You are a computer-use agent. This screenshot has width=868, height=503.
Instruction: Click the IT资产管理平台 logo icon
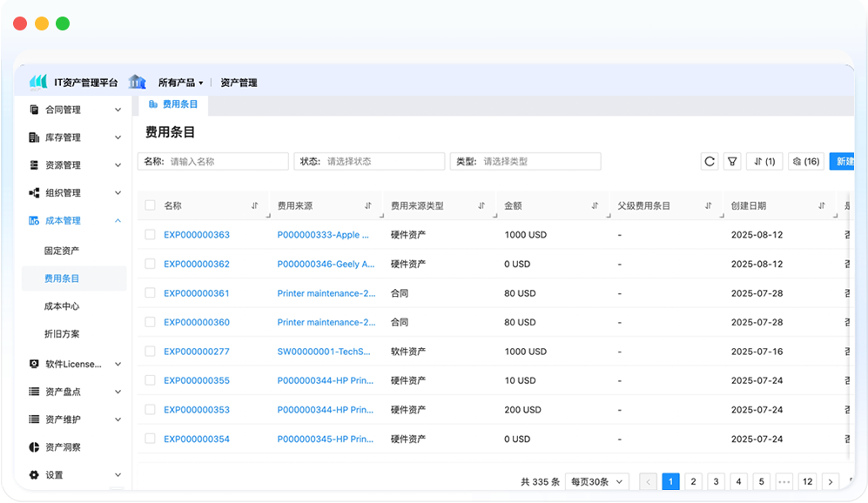coord(38,82)
